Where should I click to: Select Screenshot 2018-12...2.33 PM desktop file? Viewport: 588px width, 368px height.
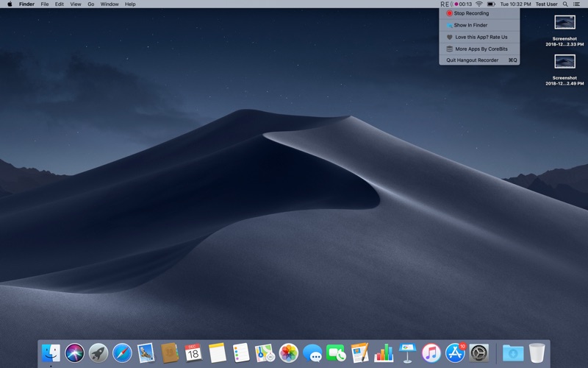(x=564, y=31)
